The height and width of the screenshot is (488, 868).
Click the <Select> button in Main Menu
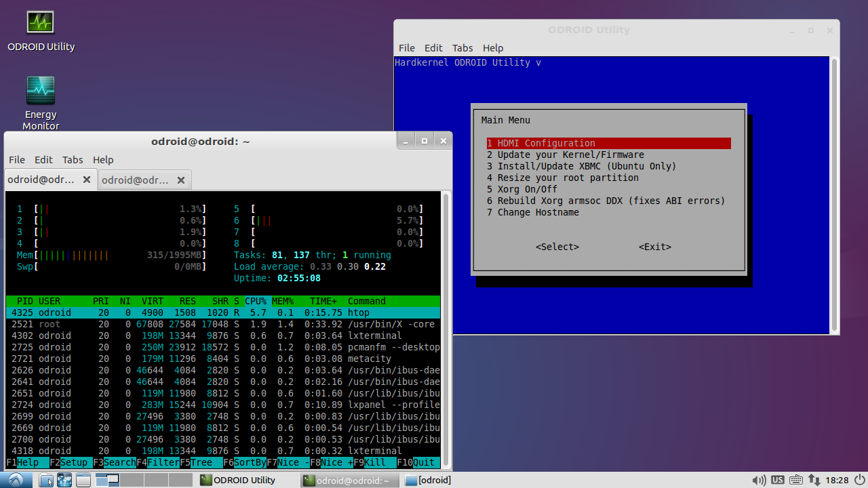coord(557,247)
